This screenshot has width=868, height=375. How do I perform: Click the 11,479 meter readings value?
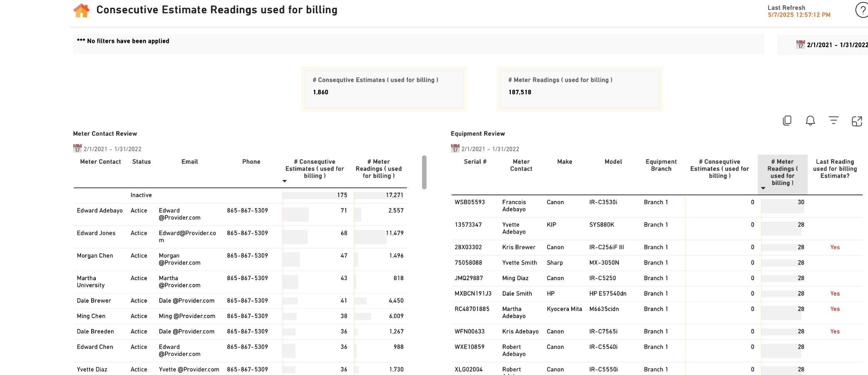tap(394, 233)
